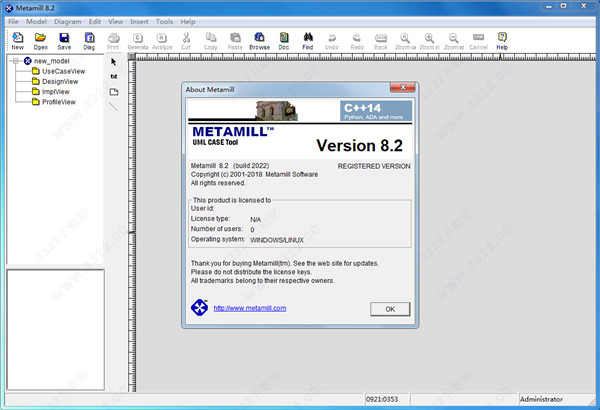
Task: Select the UseCaseView folder
Action: [x=64, y=71]
